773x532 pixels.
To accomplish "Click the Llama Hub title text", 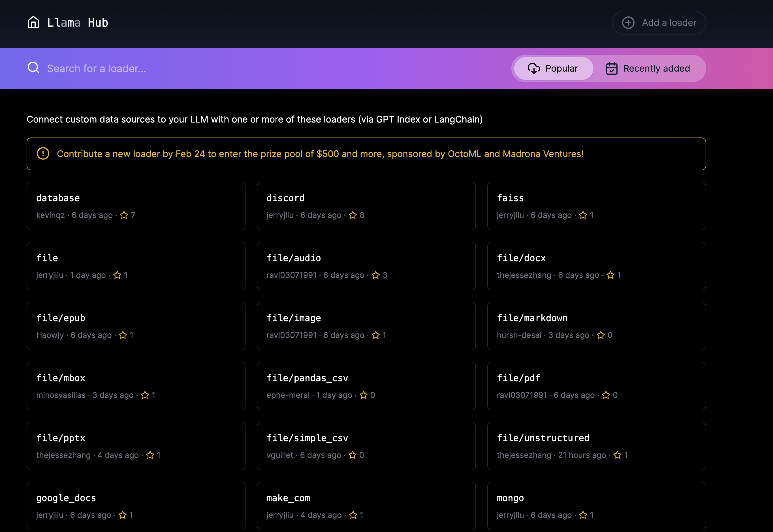I will coord(78,23).
